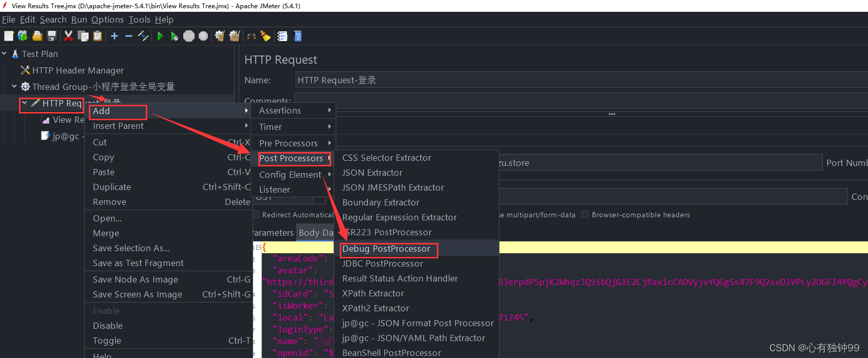Viewport: 868px width, 358px height.
Task: Collapse the Thread Group tree node
Action: [x=14, y=86]
